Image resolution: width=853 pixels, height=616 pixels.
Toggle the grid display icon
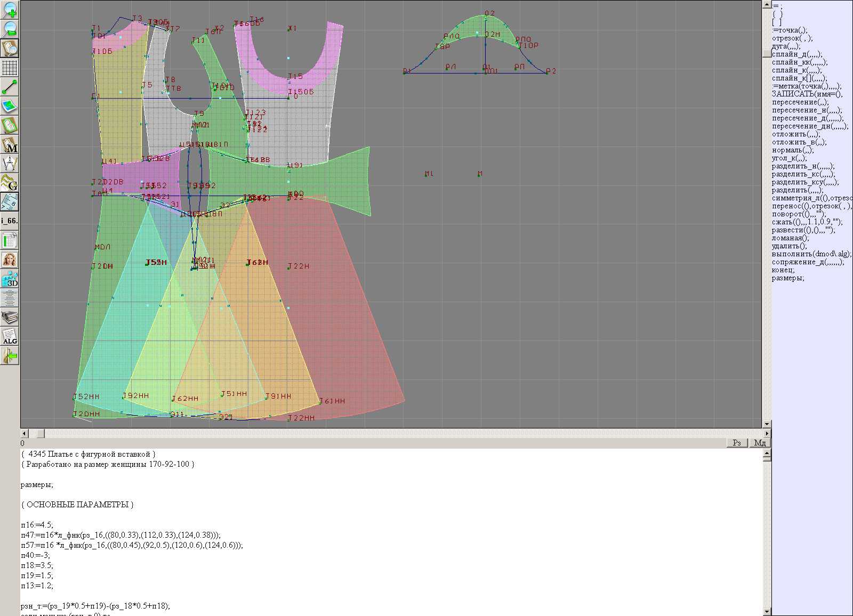10,68
